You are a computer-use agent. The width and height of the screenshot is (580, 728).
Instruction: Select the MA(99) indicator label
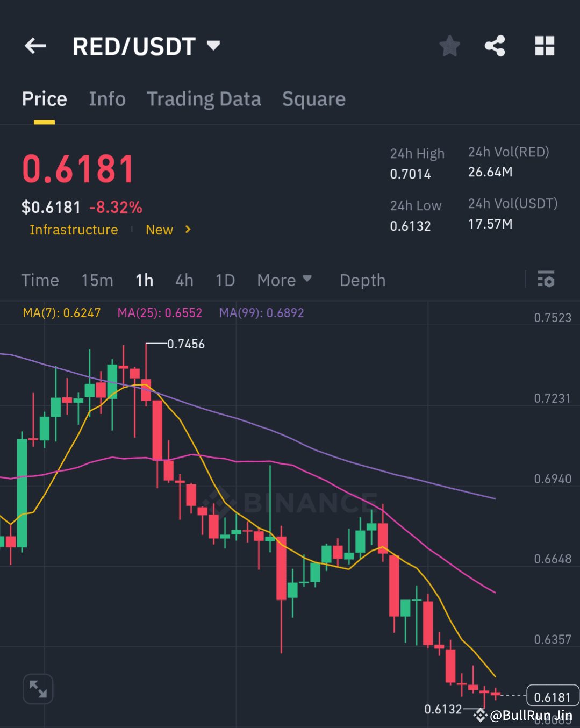[x=262, y=312]
